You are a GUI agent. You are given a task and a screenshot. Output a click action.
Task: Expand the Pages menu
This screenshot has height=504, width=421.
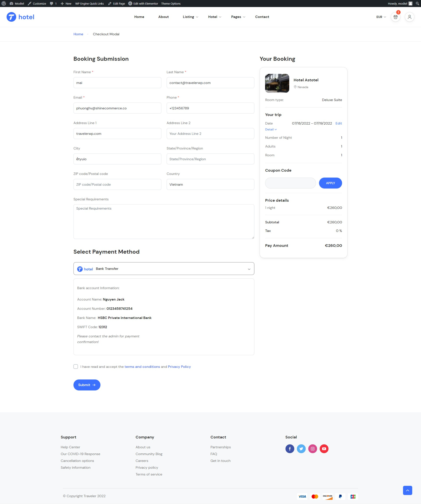pos(238,17)
